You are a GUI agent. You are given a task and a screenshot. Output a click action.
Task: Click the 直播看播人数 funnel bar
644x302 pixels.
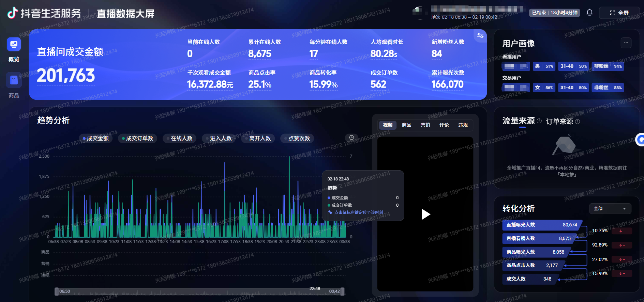click(x=539, y=238)
